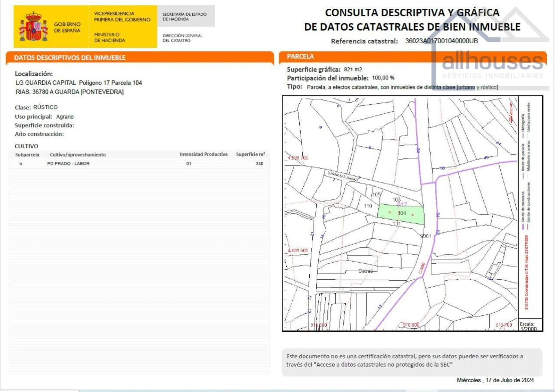Click the 'PD PRADO - LABOR' cultivation row
Image resolution: width=555 pixels, height=392 pixels.
click(x=68, y=164)
